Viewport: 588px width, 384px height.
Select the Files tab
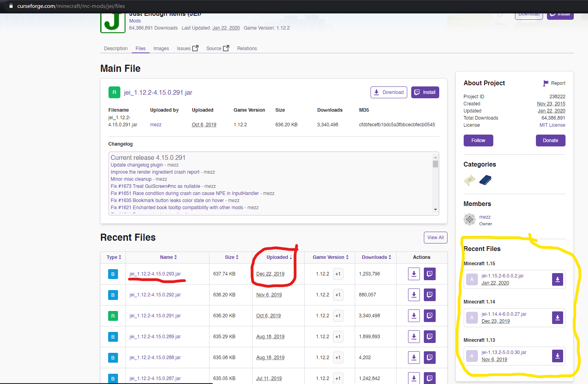(x=140, y=49)
